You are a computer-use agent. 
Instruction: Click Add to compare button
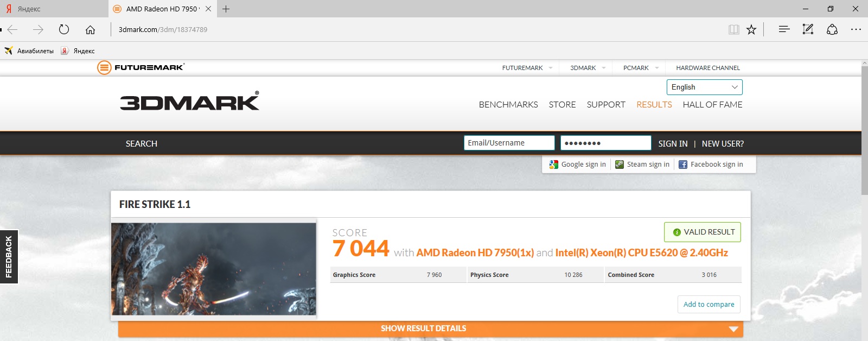(709, 304)
